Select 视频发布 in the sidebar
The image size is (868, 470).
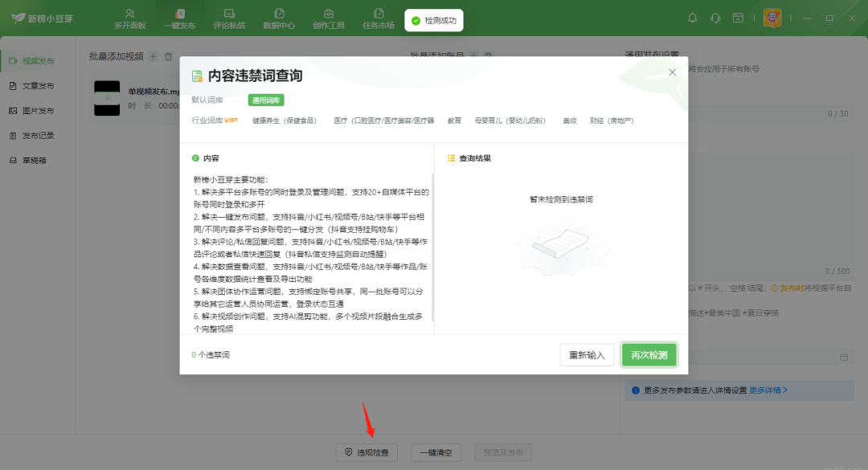38,61
